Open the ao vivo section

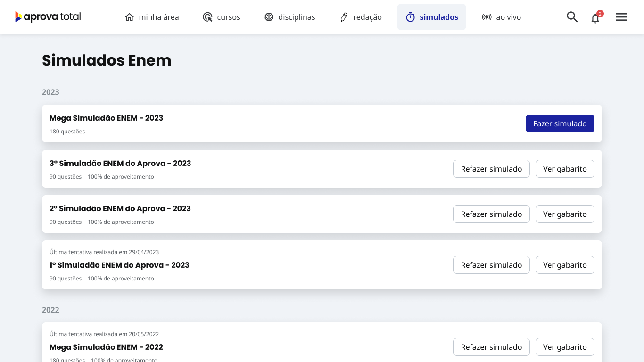click(x=502, y=17)
